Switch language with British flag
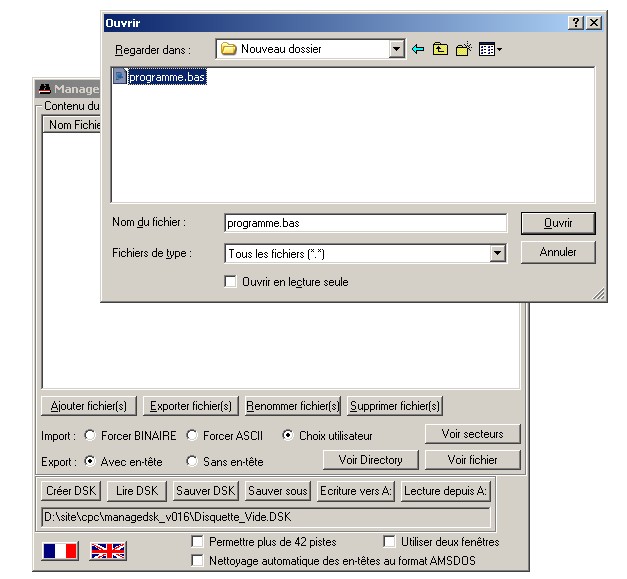The height and width of the screenshot is (579, 627). coord(108,550)
